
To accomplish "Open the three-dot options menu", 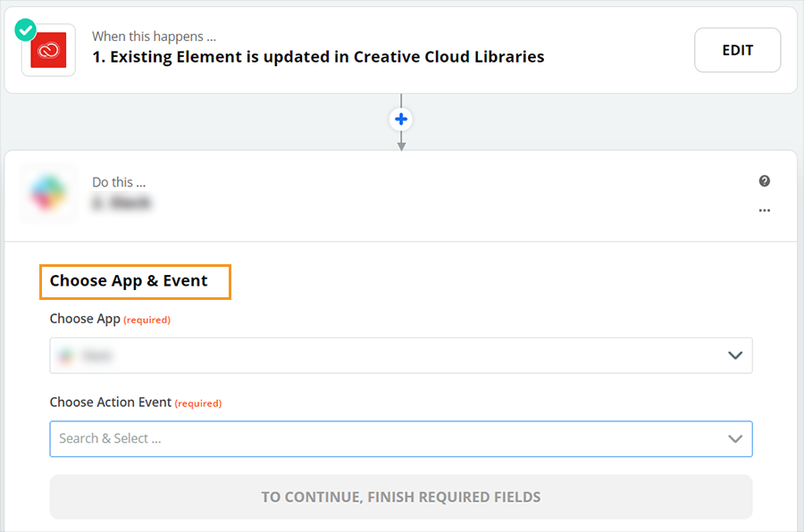I will [764, 211].
